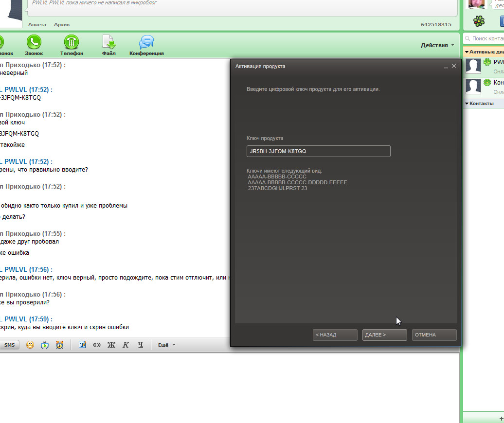Viewport: 504px width, 423px height.
Task: Click the user photo avatar at top right
Action: point(476,4)
